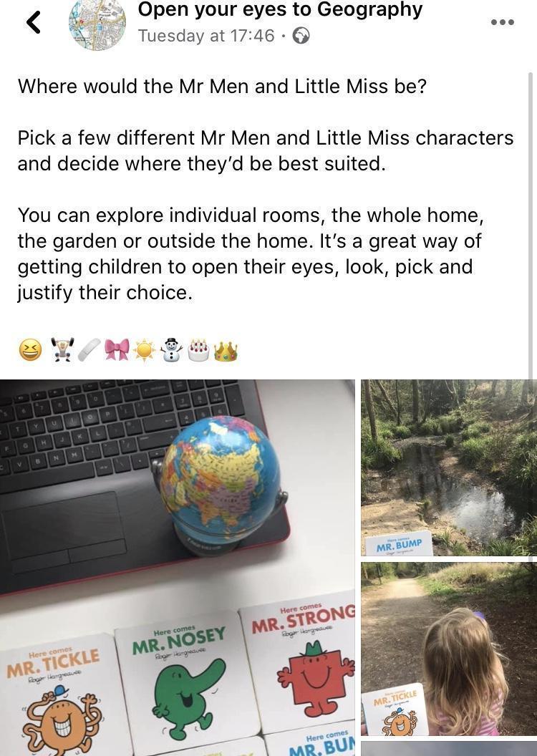Screen dimensions: 537x756
Task: Tap the pink ribbon bow emoji
Action: (117, 350)
